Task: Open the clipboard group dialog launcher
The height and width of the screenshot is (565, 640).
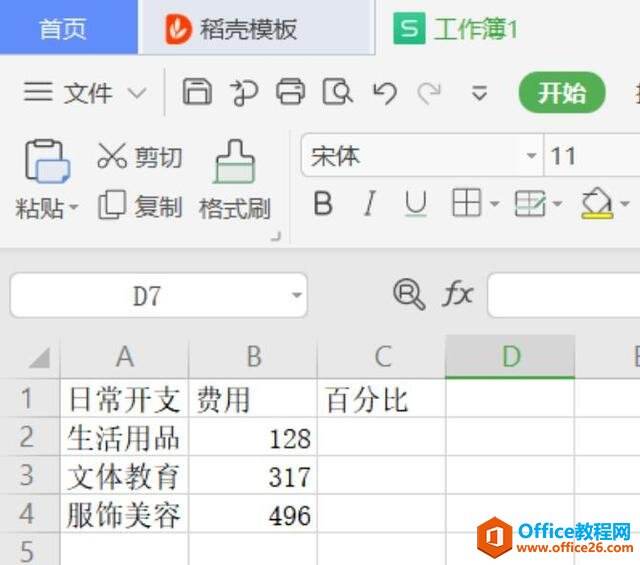Action: [276, 236]
